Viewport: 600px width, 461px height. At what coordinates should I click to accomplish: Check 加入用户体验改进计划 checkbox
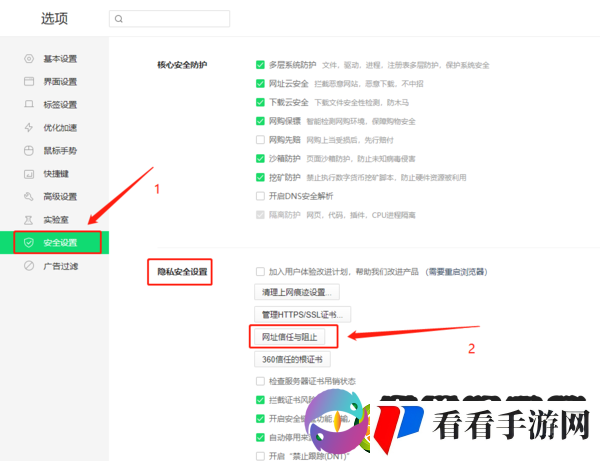pos(260,272)
